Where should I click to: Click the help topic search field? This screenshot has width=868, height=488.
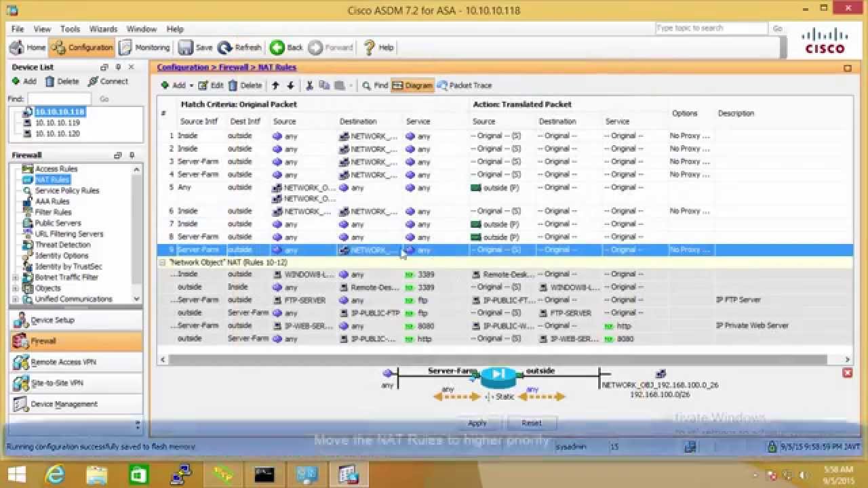tap(711, 28)
